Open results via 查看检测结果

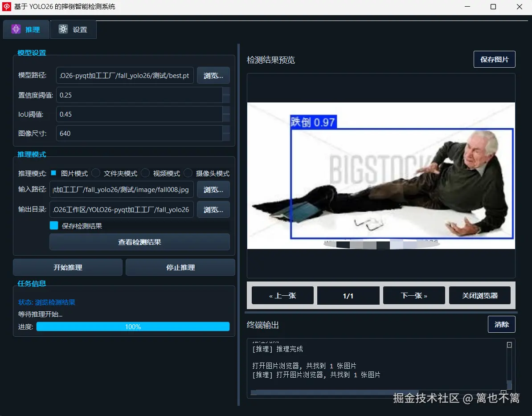139,242
